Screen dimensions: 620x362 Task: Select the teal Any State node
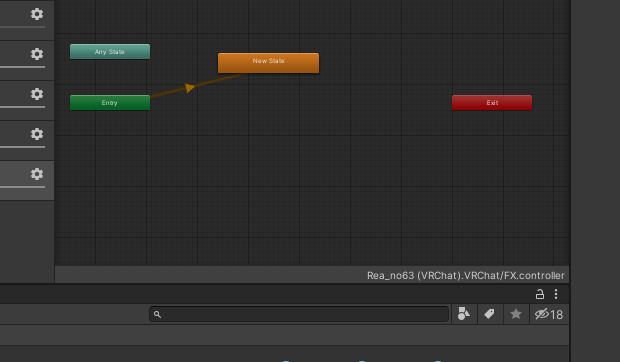click(110, 52)
